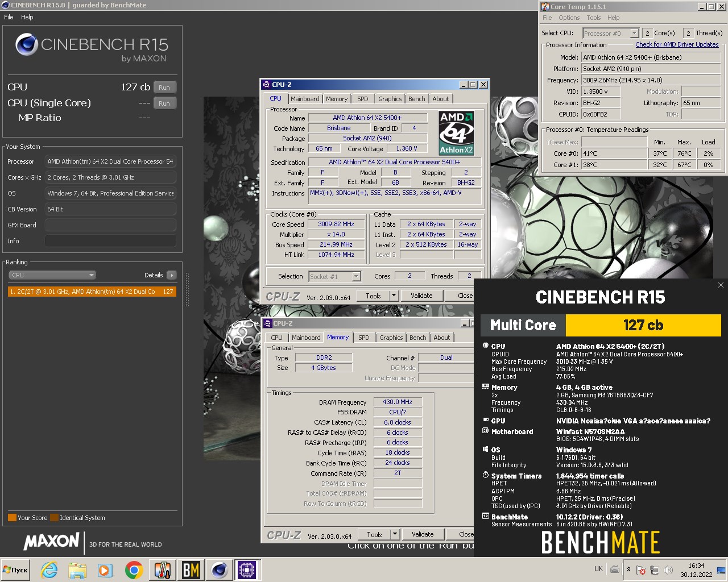Click the CAS# Latency value 6.0 clocks

click(398, 422)
